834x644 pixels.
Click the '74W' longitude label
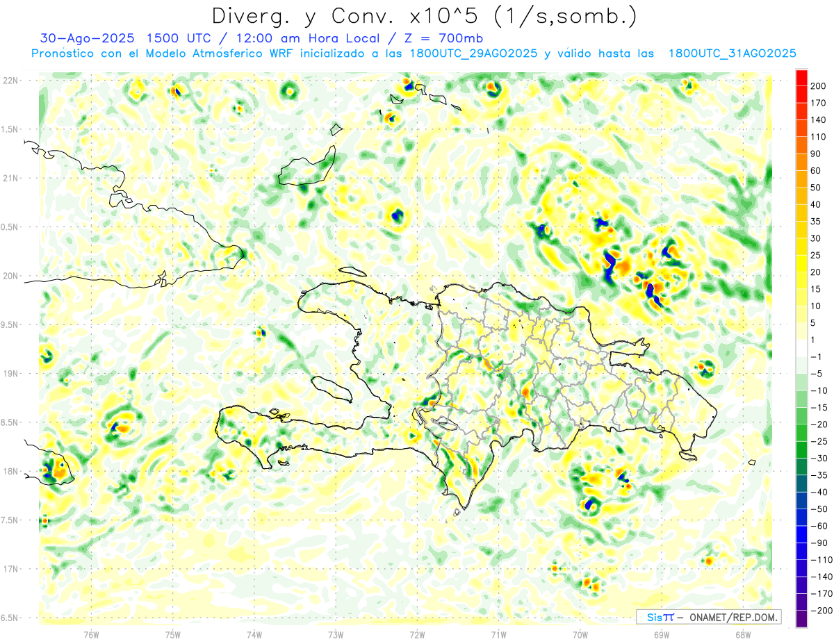click(254, 634)
